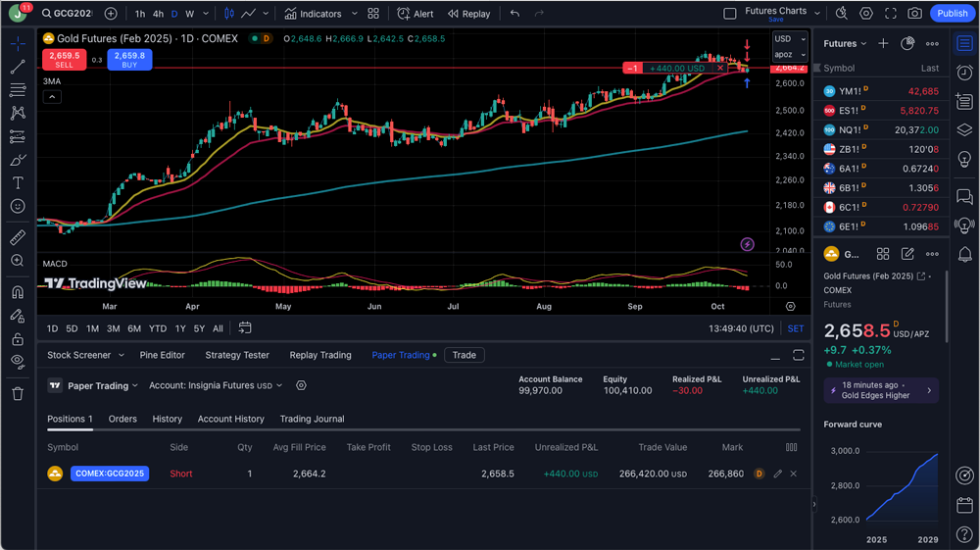Image resolution: width=980 pixels, height=550 pixels.
Task: Open indicator templates grid
Action: coord(373,13)
